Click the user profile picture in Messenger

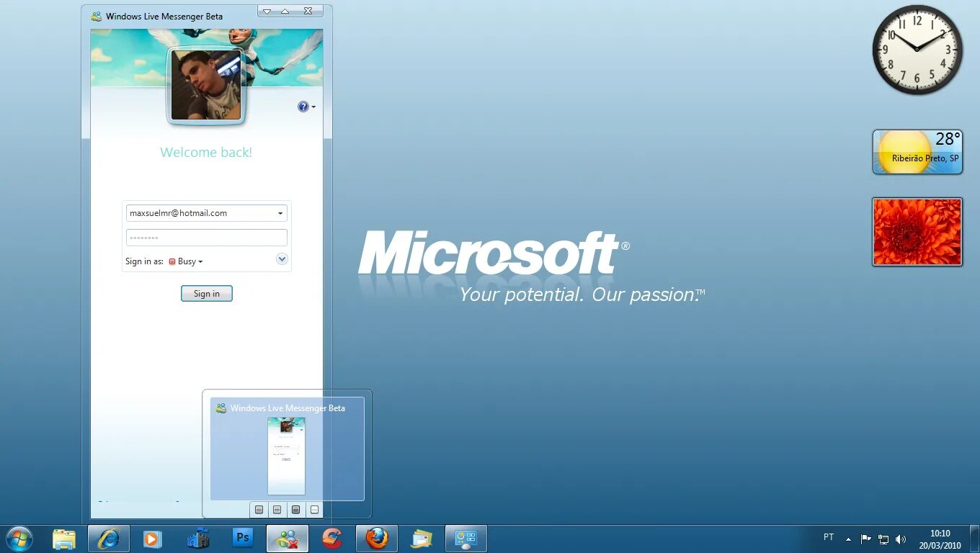click(206, 85)
